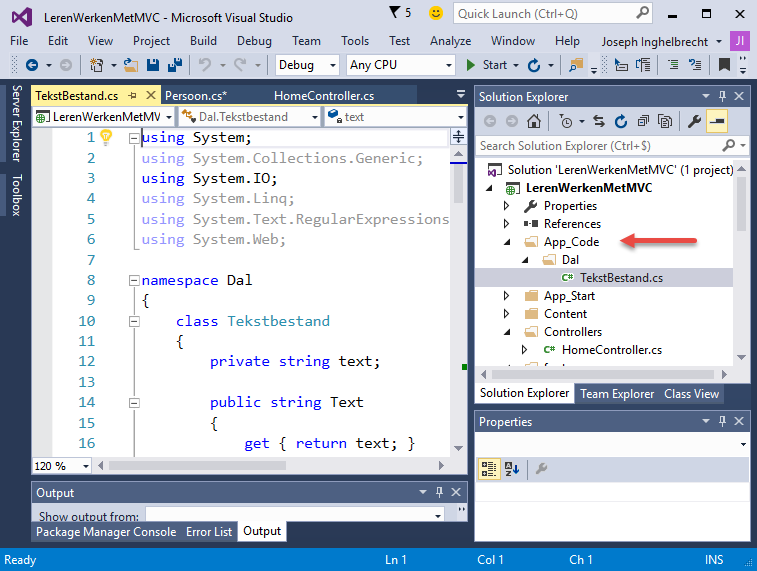Click the Categorized view icon in the Properties panel
This screenshot has height=571, width=757.
489,468
